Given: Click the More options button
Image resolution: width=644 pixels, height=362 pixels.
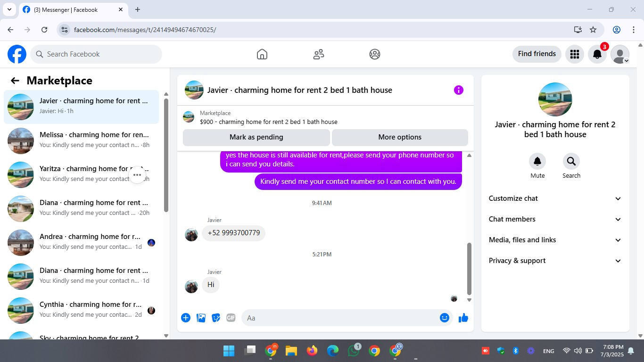Looking at the screenshot, I should 400,137.
